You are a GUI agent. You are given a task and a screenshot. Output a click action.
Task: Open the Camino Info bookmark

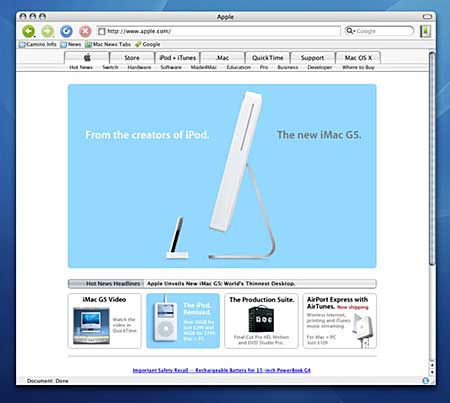pos(38,44)
